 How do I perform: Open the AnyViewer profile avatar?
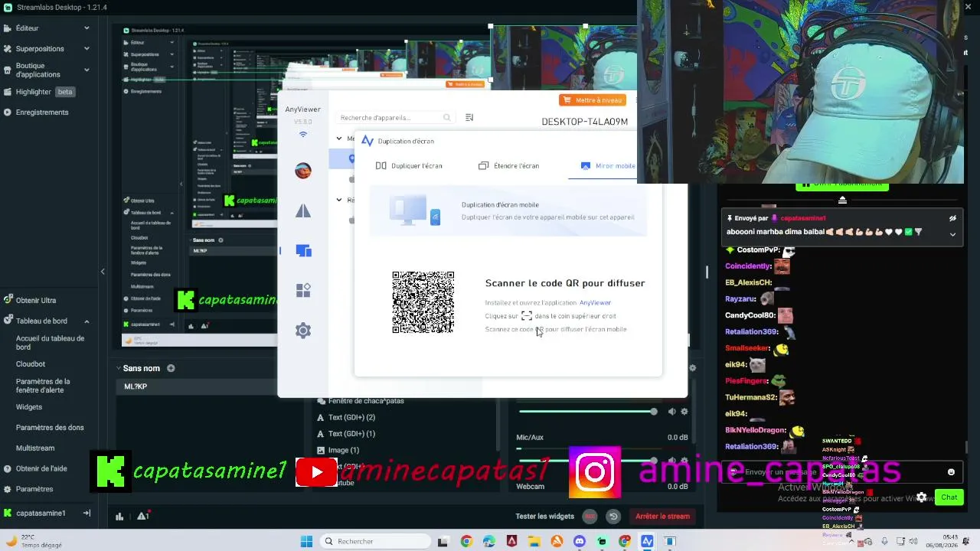click(x=303, y=171)
